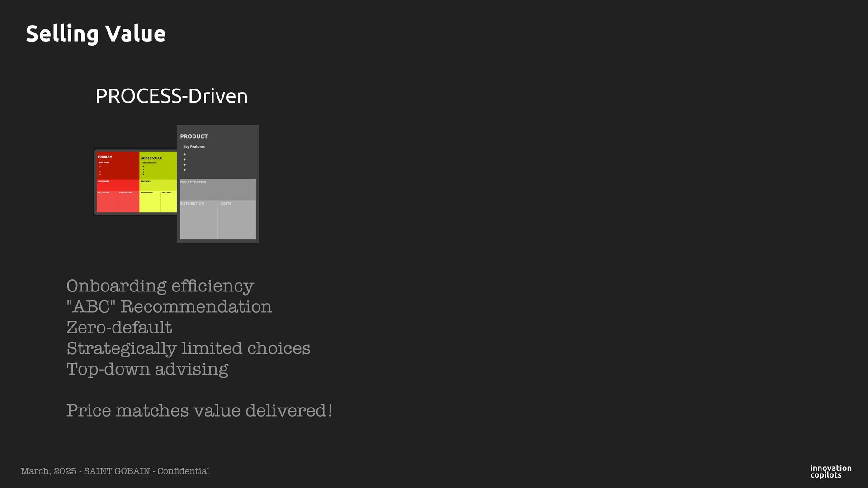Click the first star bullet under Key Features
Viewport: 868px width, 488px height.
click(184, 155)
